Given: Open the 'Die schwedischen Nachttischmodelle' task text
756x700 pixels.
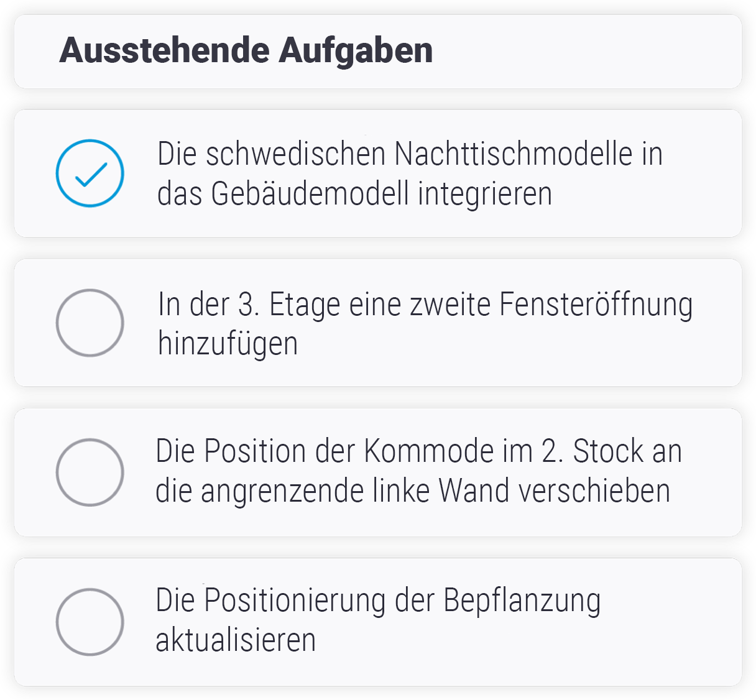Looking at the screenshot, I should click(409, 154).
